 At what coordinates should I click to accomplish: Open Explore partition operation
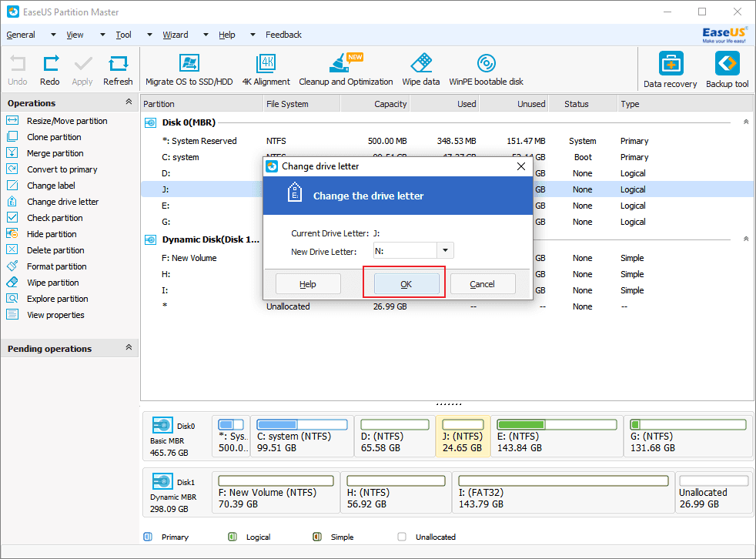click(x=47, y=299)
